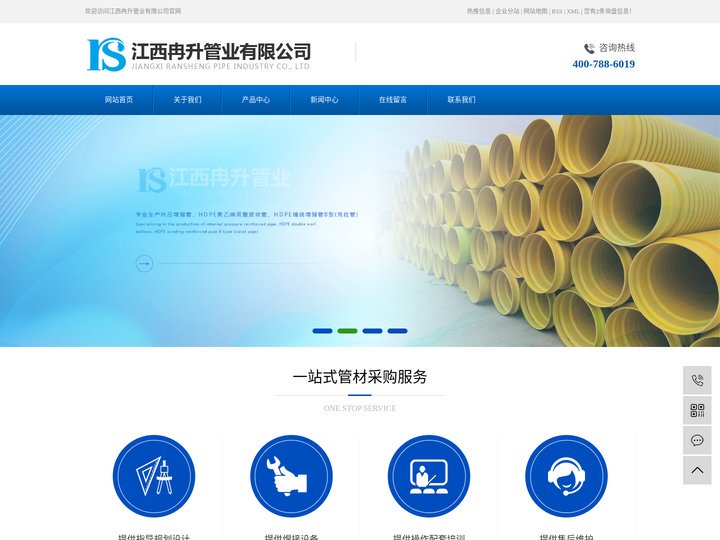Click the phone icon beside 咨询热线
This screenshot has width=720, height=540.
point(589,48)
